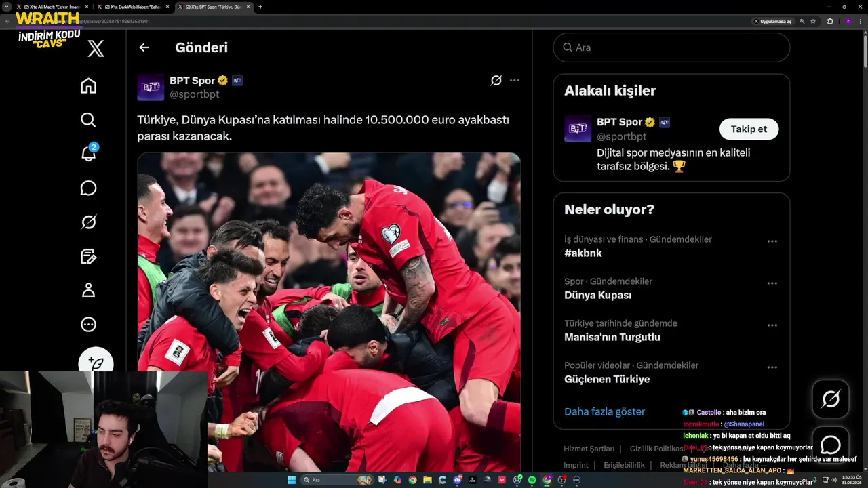Open the Explore search icon in sidebar
The height and width of the screenshot is (488, 868).
click(88, 120)
